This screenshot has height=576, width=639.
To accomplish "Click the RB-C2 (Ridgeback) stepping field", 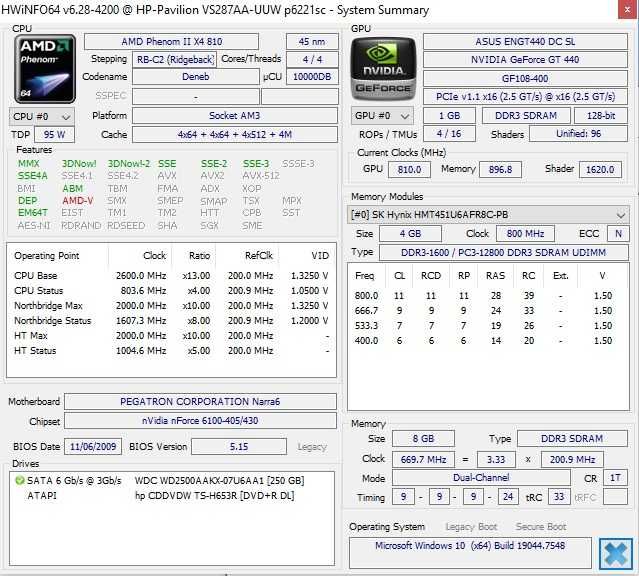I will point(174,60).
